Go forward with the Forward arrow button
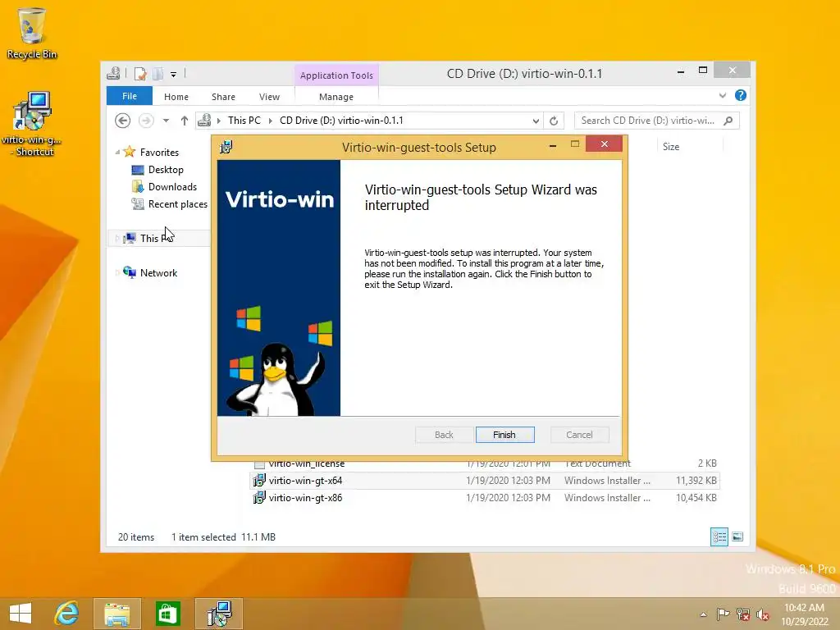The image size is (840, 630). pos(146,121)
